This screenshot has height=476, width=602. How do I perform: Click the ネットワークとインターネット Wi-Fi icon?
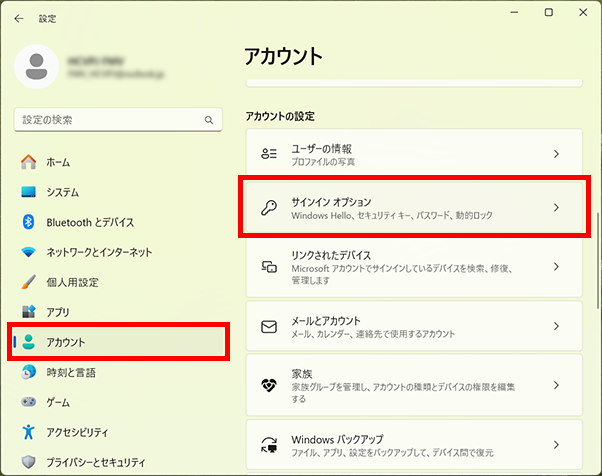tap(29, 252)
